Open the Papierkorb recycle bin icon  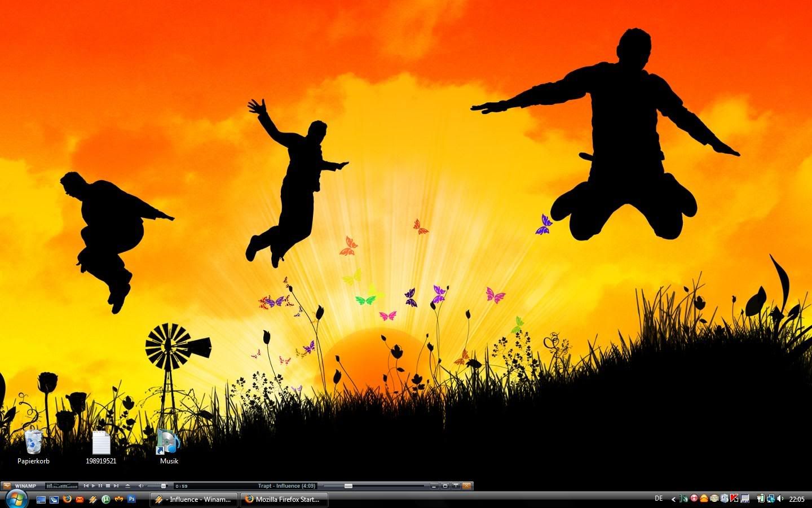click(x=33, y=442)
